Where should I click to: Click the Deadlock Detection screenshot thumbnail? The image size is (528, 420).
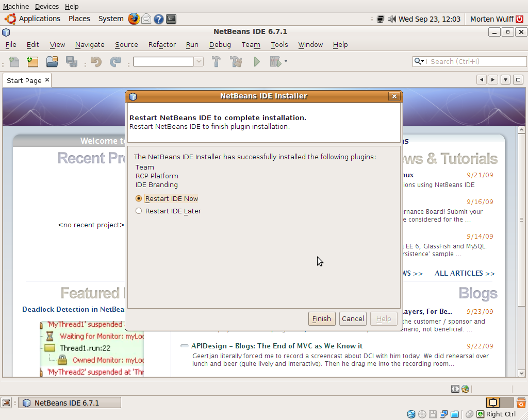(92, 349)
